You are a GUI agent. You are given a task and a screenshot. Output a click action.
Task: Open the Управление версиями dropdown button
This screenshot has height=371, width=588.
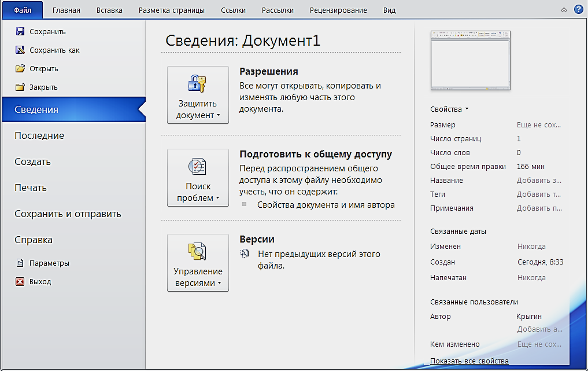(x=198, y=263)
